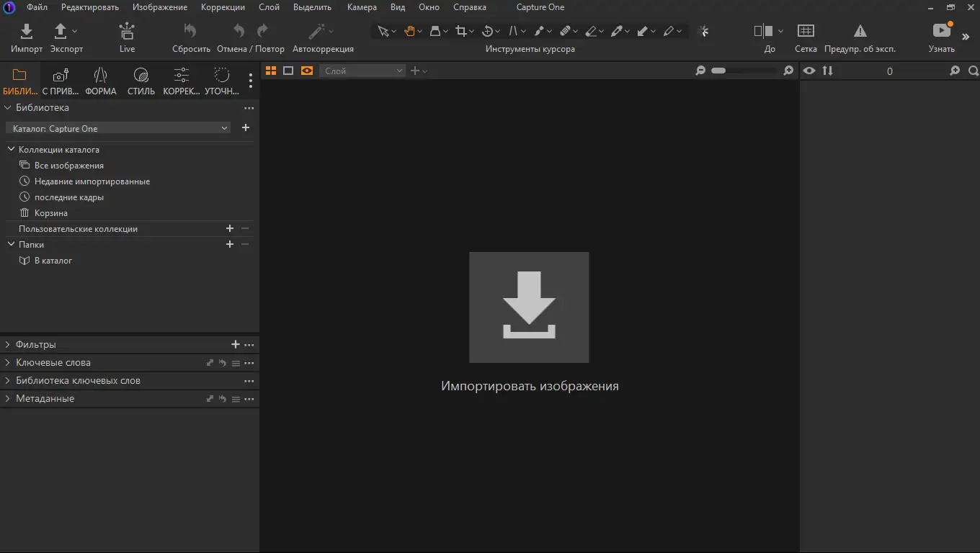This screenshot has height=553, width=980.
Task: Toggle the eye icon in the browser panel
Action: (x=809, y=71)
